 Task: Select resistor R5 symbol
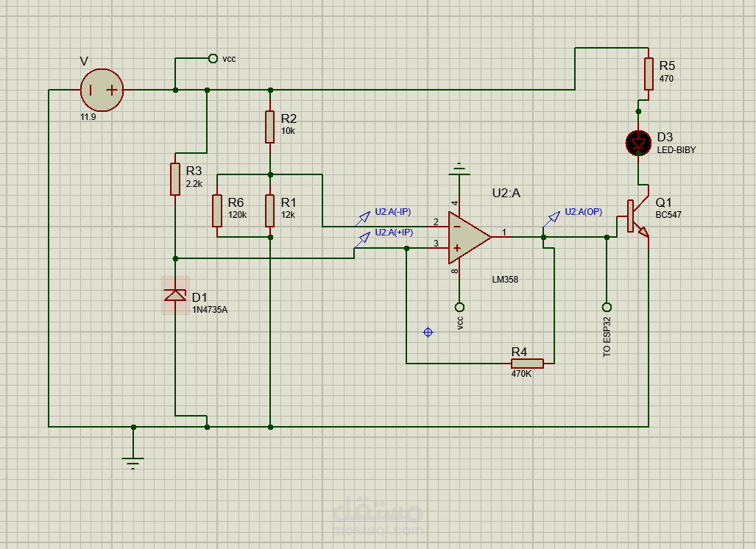coord(649,74)
